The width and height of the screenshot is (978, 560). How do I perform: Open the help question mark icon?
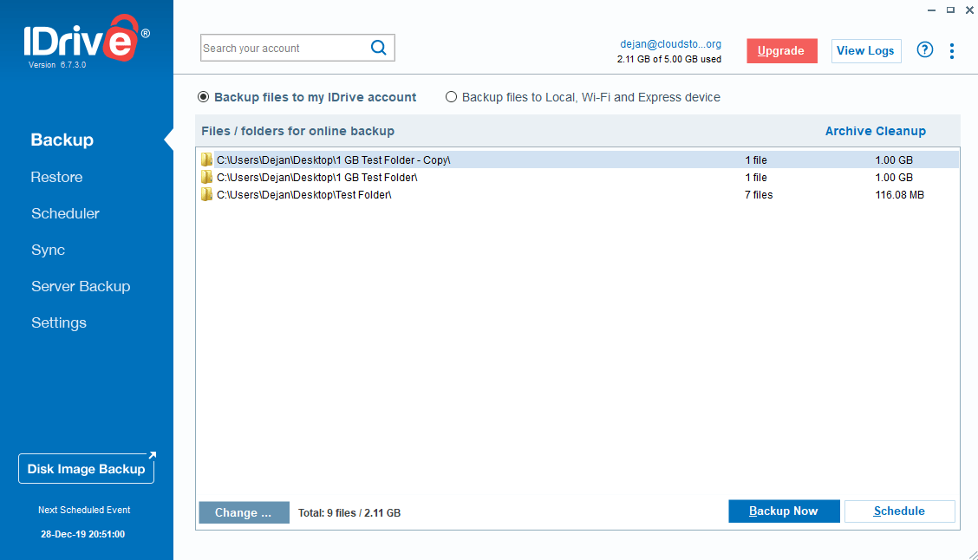coord(925,50)
